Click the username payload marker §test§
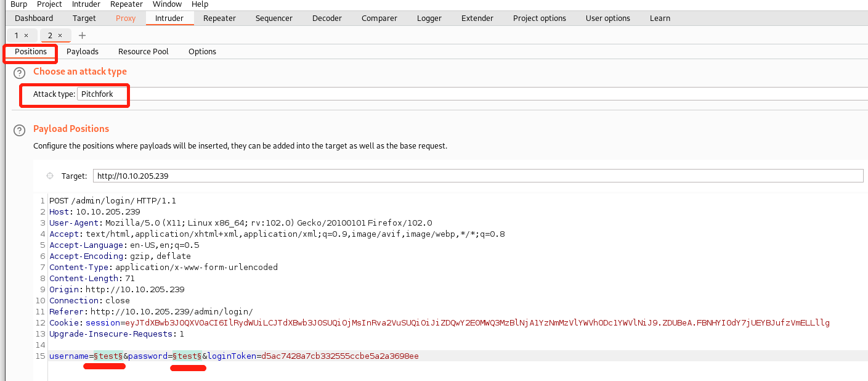Image resolution: width=868 pixels, height=381 pixels. [108, 356]
